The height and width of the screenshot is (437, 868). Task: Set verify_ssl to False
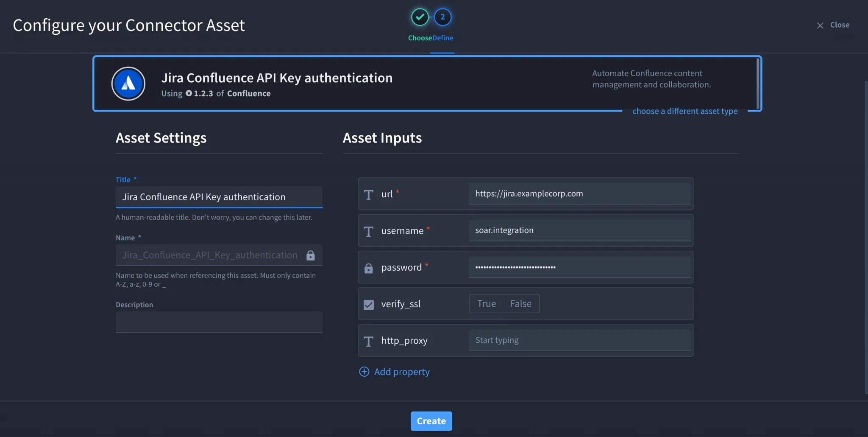[520, 304]
